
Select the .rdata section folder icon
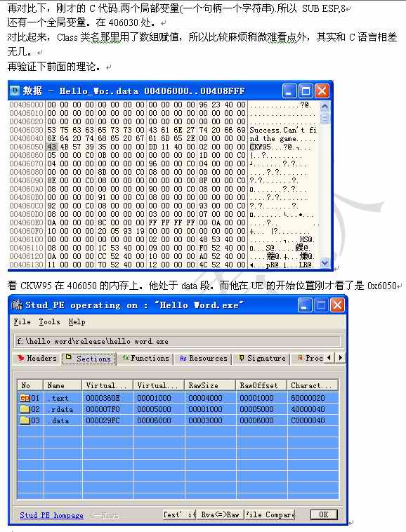pos(25,409)
